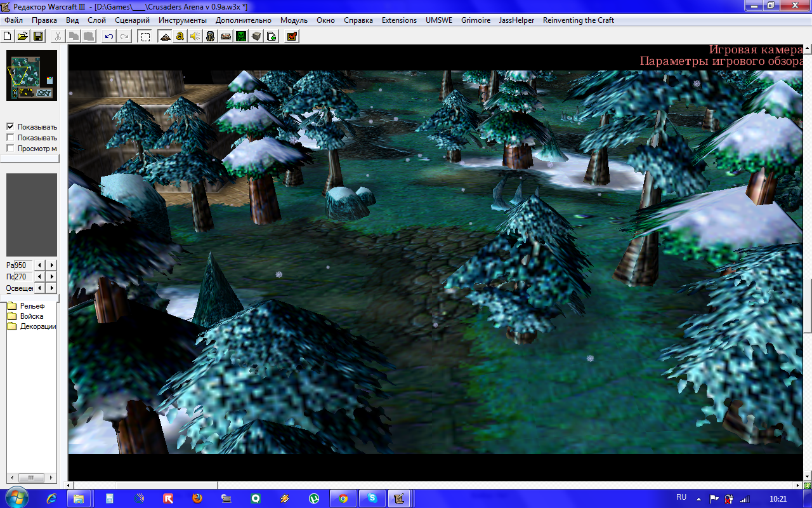Open the 'Сценарий' menu
This screenshot has width=812, height=508.
(x=132, y=20)
